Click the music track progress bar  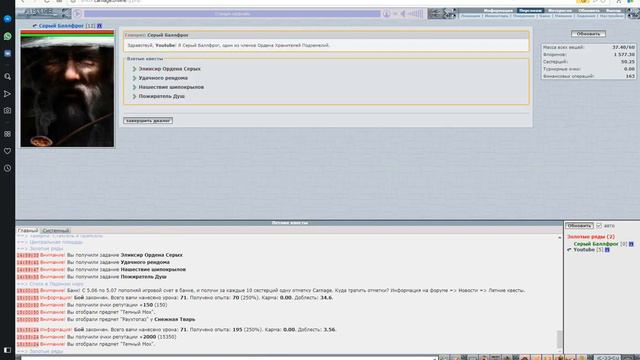[232, 14]
